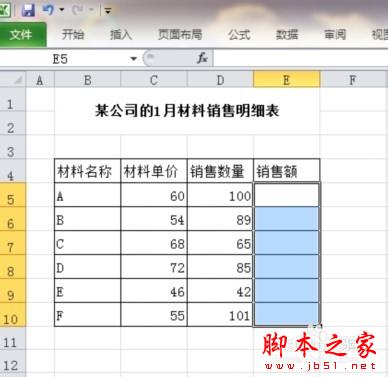
Task: Click the unit price cell 60
Action: click(x=154, y=195)
